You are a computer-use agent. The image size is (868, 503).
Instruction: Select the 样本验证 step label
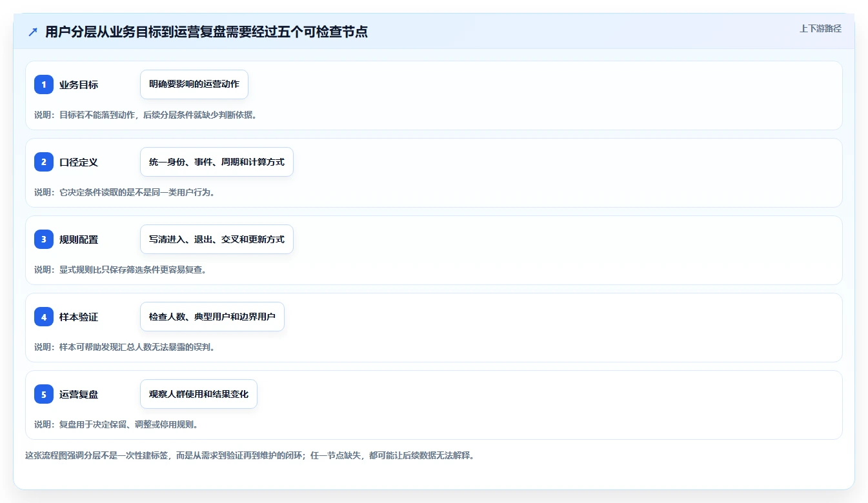(x=79, y=317)
